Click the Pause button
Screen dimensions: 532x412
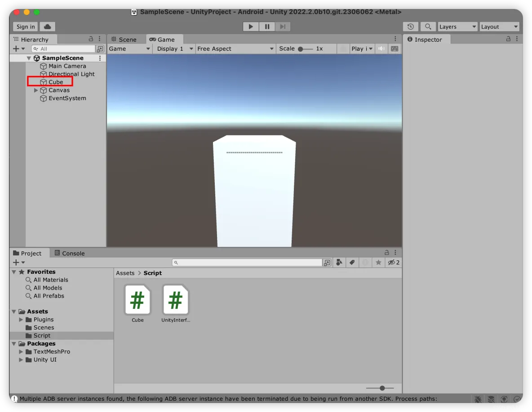click(x=267, y=26)
